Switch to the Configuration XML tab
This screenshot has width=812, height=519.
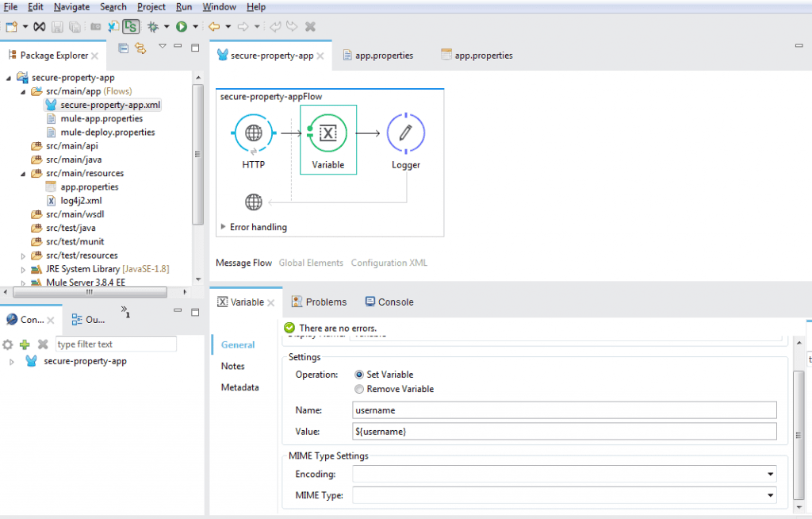tap(389, 262)
